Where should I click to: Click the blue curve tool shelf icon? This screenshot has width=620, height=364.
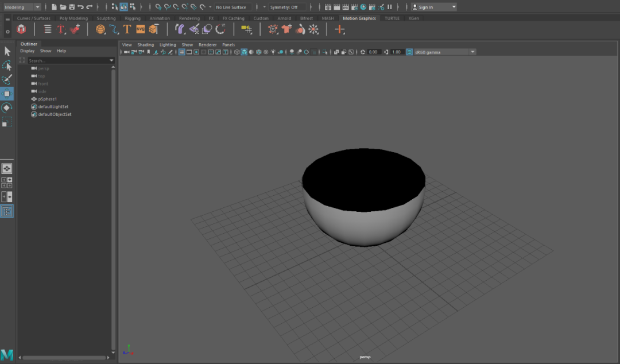point(114,29)
